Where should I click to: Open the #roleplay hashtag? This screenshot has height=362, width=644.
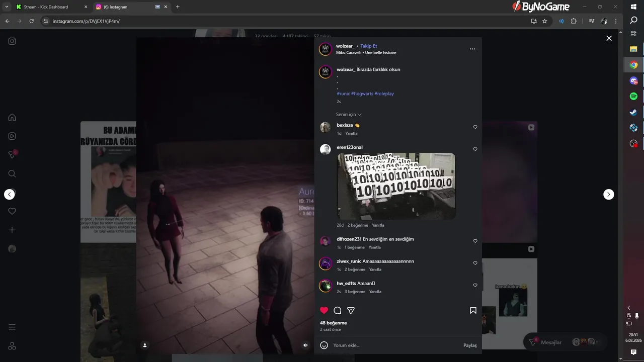(384, 94)
